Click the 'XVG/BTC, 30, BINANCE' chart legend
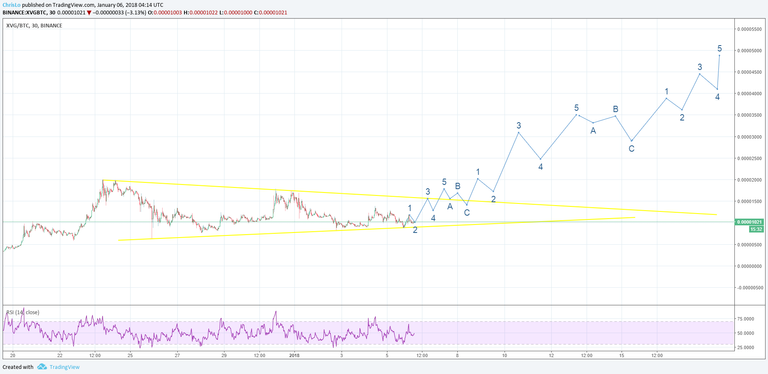 (x=34, y=25)
